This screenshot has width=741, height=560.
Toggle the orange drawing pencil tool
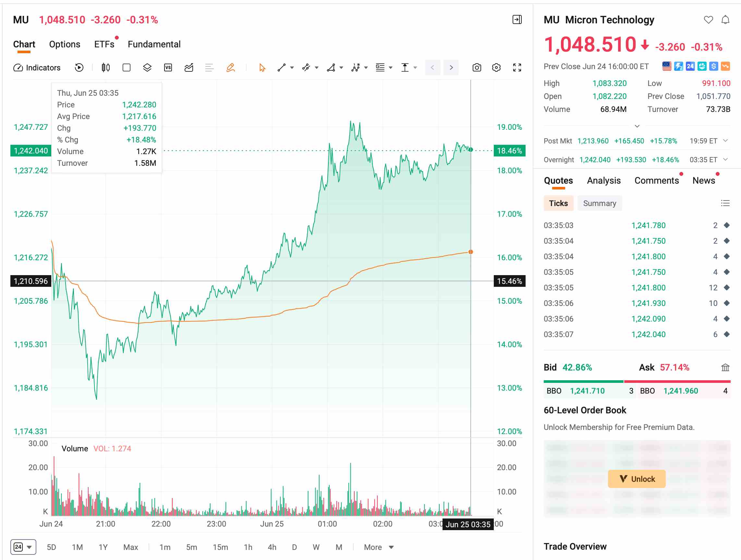230,68
